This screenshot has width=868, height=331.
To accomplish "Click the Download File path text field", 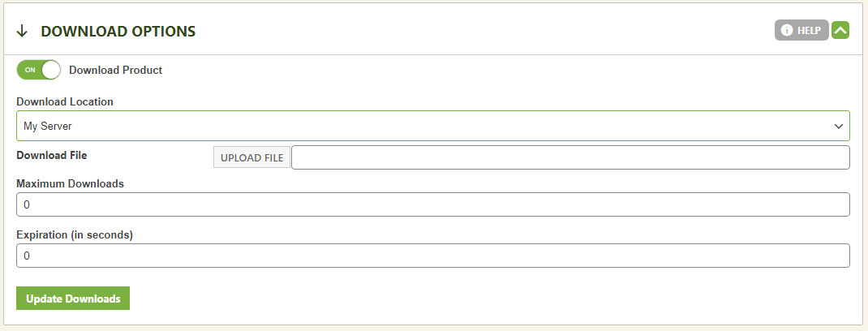I will pyautogui.click(x=570, y=157).
